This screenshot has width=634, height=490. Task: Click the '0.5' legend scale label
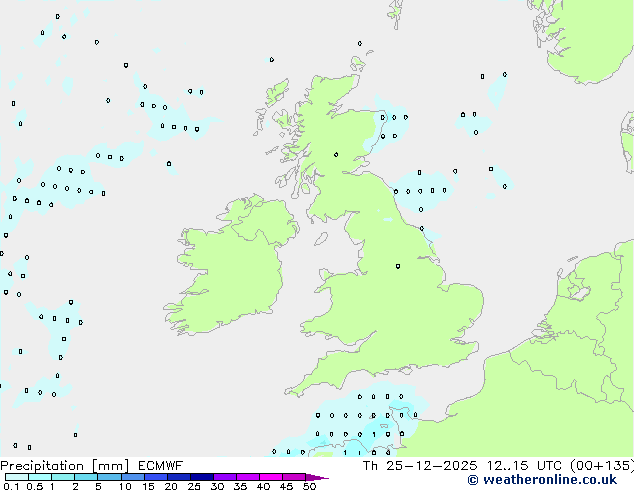[35, 486]
